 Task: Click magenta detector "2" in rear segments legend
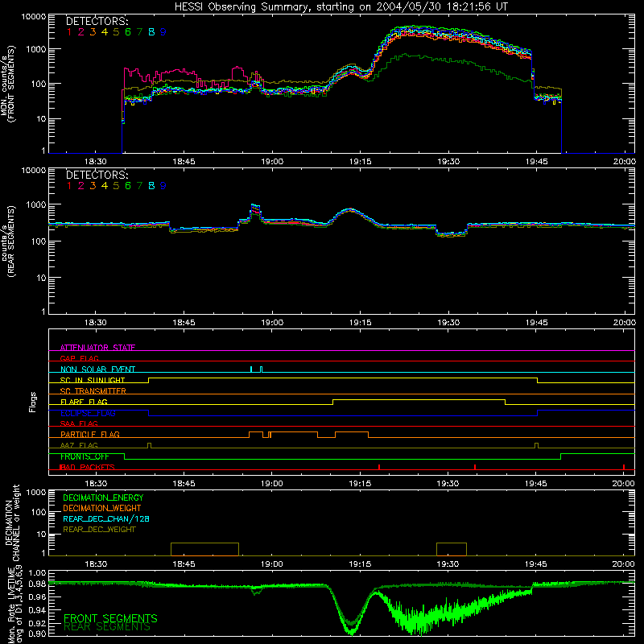[81, 186]
